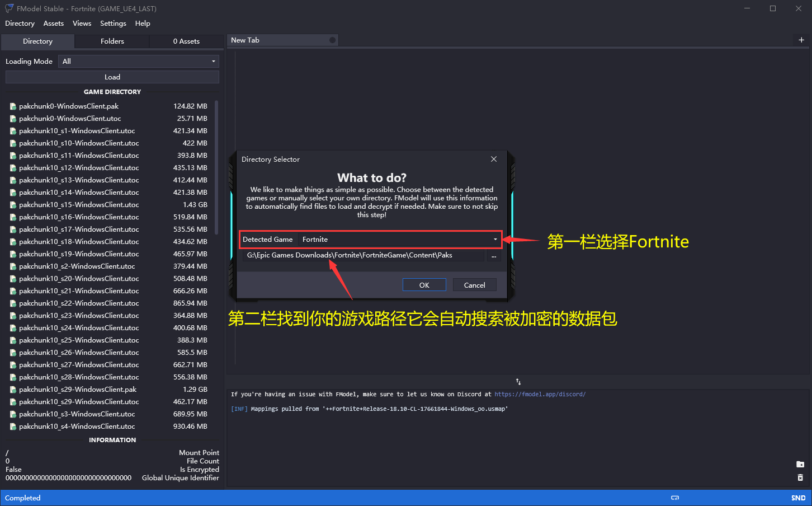Select pakchunk10_s10-WindowsClient.utoc
Image resolution: width=812 pixels, height=506 pixels.
(x=109, y=143)
